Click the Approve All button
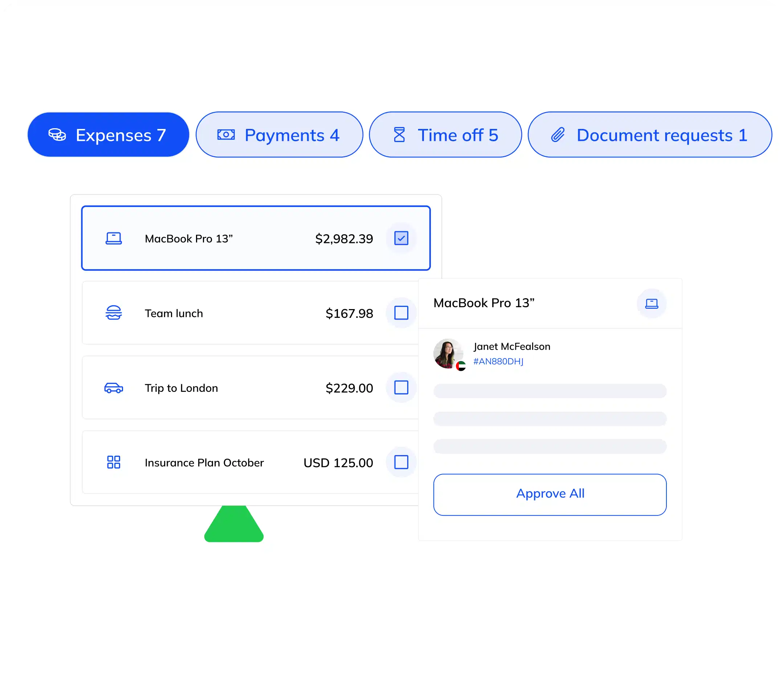The height and width of the screenshot is (677, 784). 550,495
